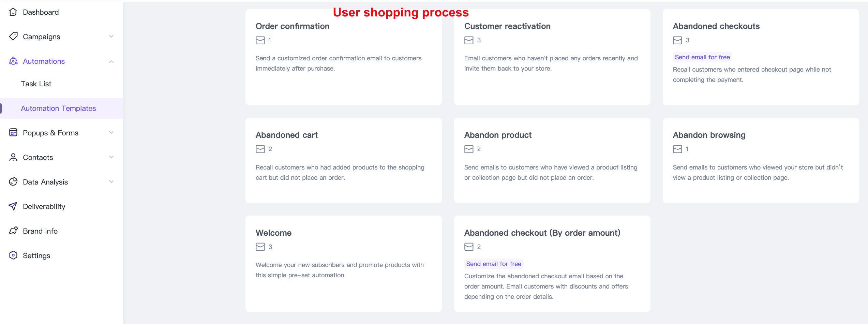The height and width of the screenshot is (324, 868).
Task: Click the Dashboard home icon
Action: (x=13, y=12)
